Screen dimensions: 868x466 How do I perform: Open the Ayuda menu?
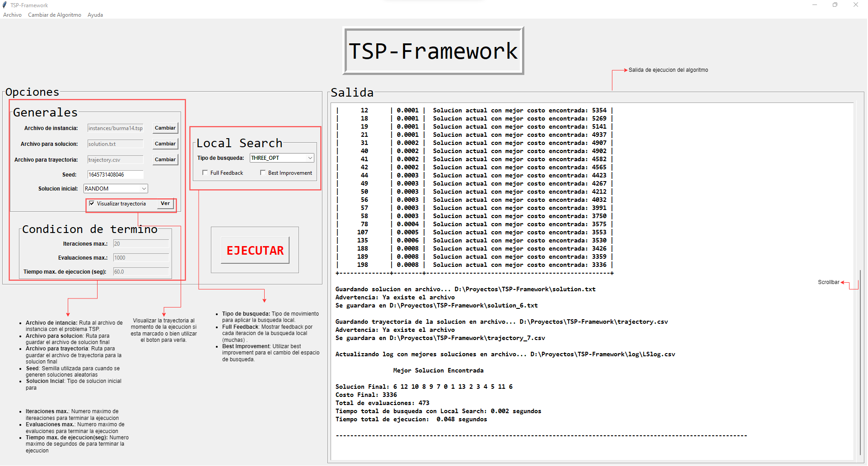coord(95,15)
